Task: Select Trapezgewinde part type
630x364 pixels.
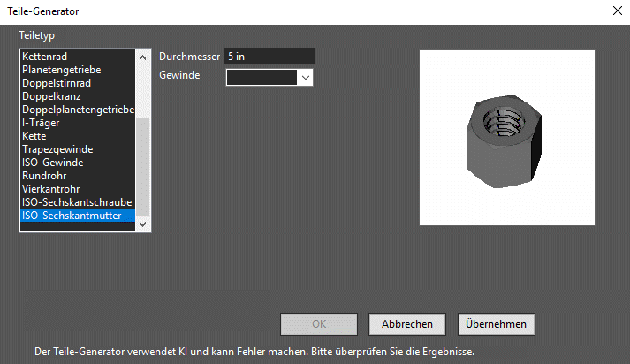Action: [78, 149]
